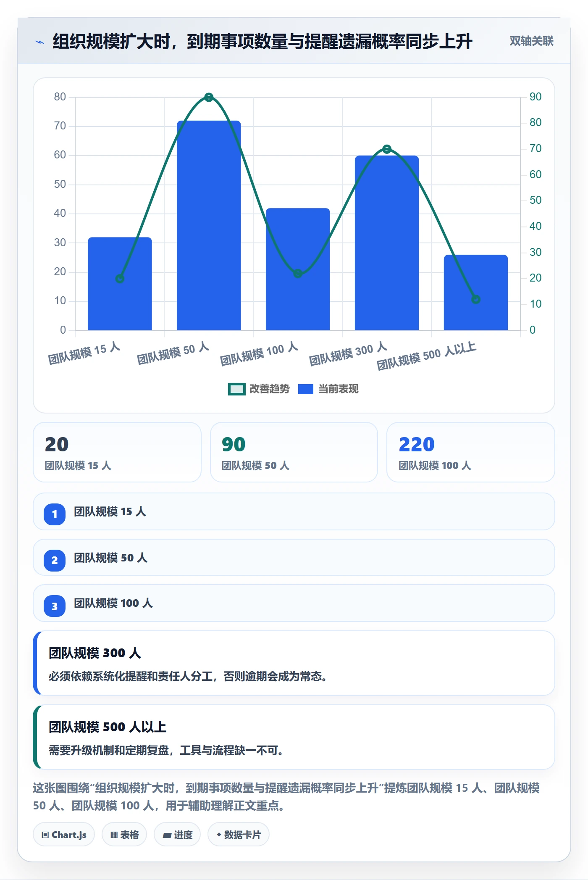Screen dimensions: 588x880
Task: Click the line point on the 100 人 bar
Action: coord(298,274)
